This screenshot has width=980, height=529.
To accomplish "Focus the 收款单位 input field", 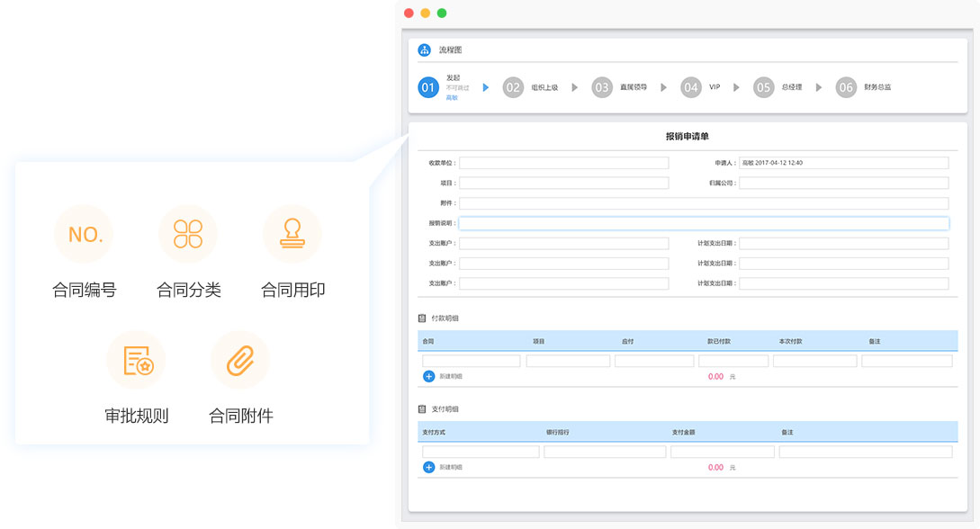I will 563,163.
